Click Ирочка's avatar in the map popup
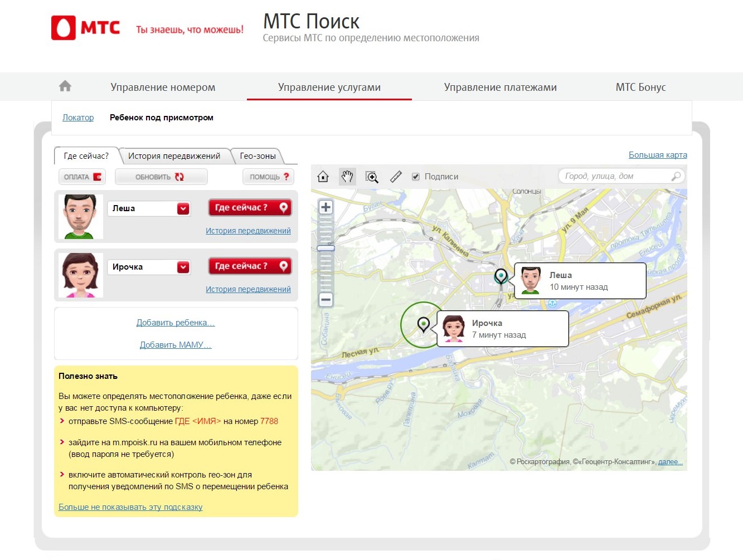The image size is (743, 560). [x=454, y=328]
